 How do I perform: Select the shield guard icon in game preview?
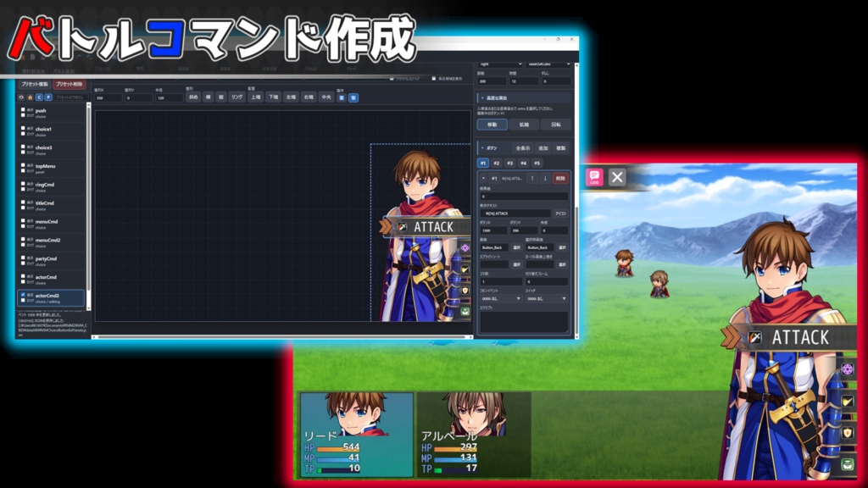(x=848, y=433)
